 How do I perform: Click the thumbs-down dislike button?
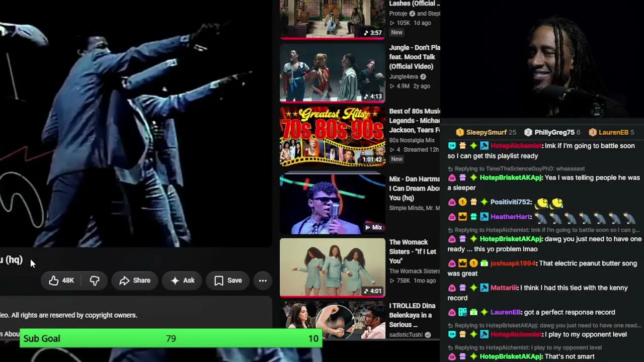(95, 281)
